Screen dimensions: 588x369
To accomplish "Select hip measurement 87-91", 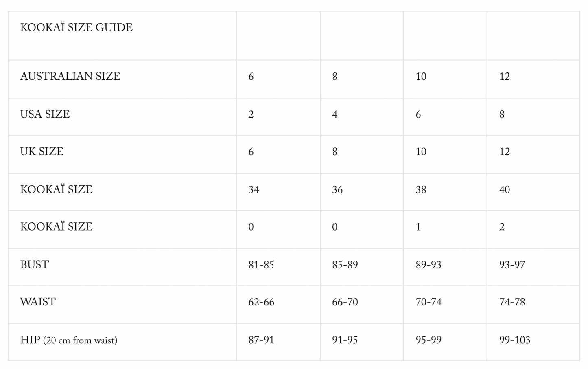I will (261, 340).
